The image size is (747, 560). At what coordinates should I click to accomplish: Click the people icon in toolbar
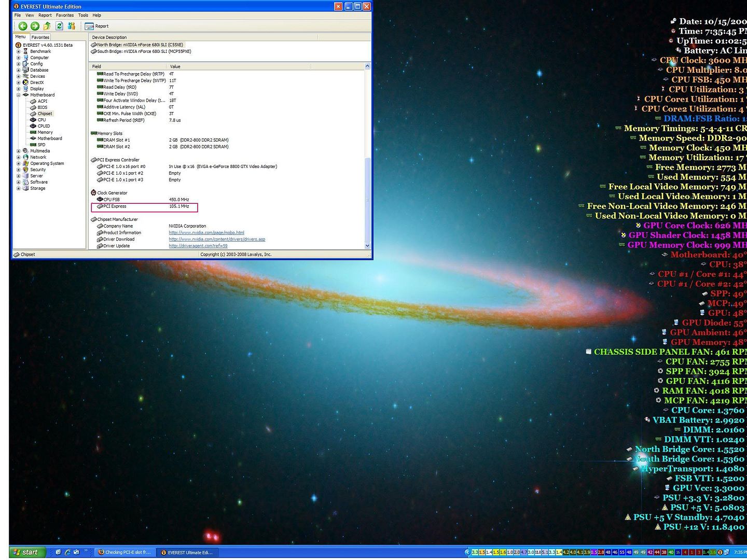click(72, 26)
